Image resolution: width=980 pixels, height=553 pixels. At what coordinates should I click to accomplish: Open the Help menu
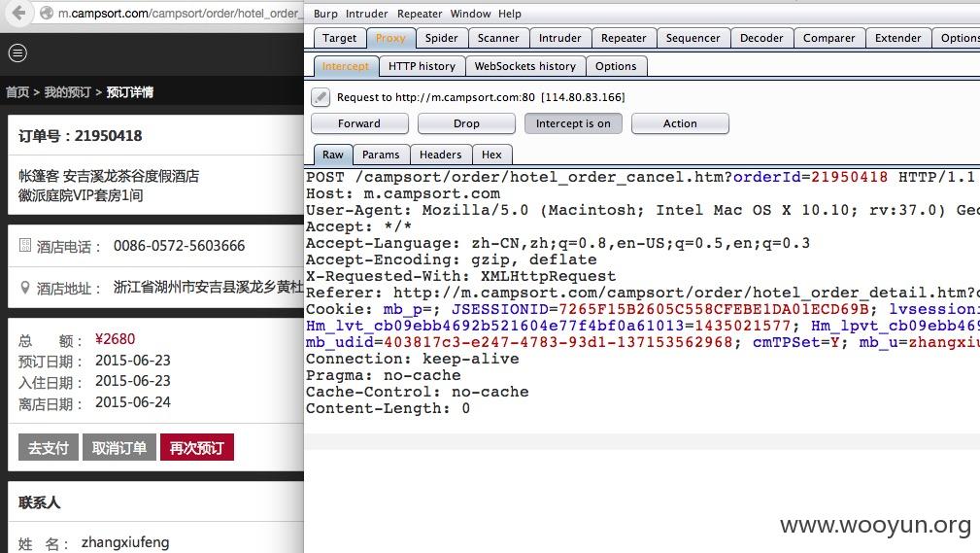coord(509,14)
